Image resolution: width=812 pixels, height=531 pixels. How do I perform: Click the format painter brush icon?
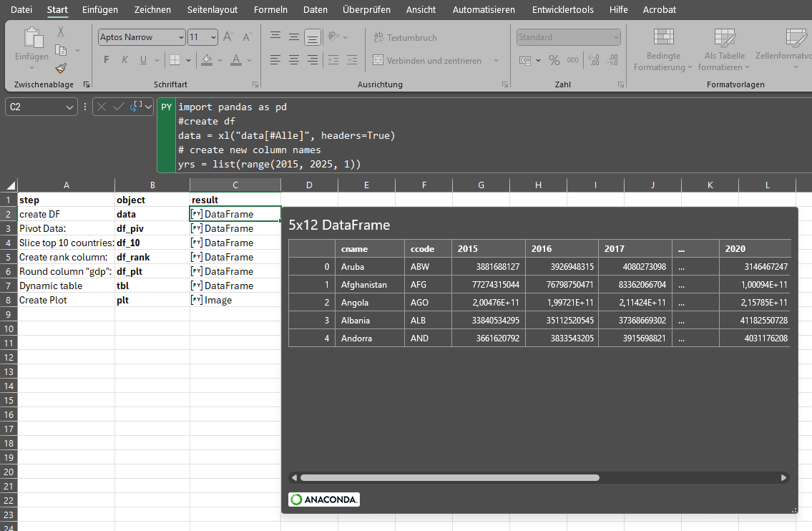pos(61,68)
